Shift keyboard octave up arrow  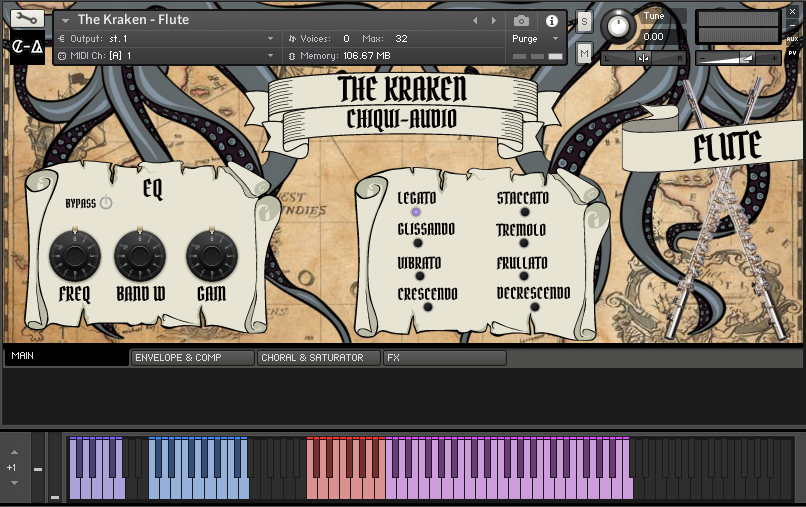click(x=14, y=452)
